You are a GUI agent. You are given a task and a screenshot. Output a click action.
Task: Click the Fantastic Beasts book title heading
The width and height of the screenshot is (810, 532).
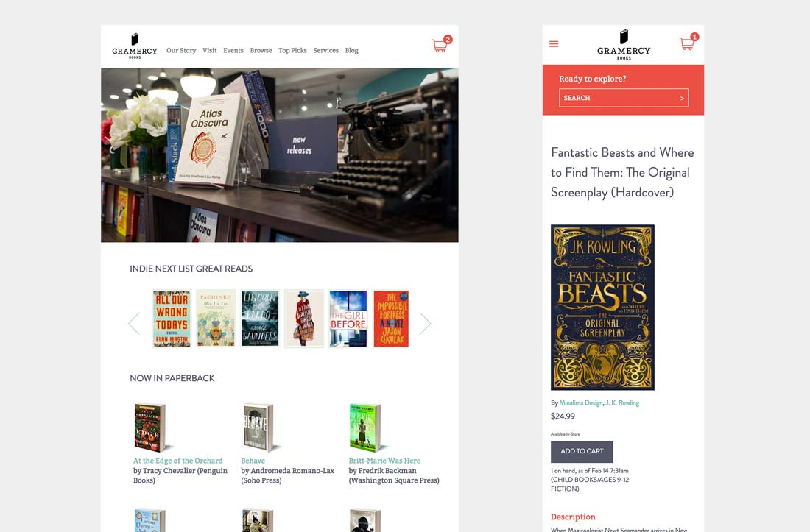pyautogui.click(x=622, y=172)
